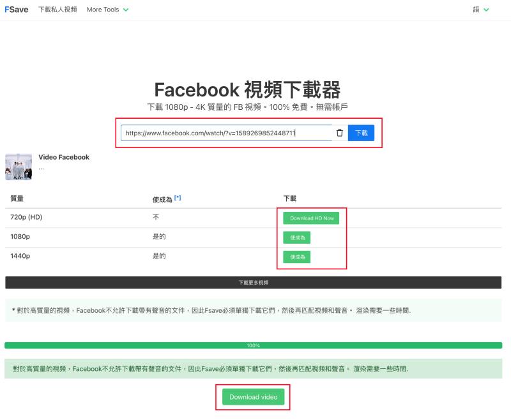The width and height of the screenshot is (511, 420).
Task: Click the 100% progress bar
Action: [254, 345]
